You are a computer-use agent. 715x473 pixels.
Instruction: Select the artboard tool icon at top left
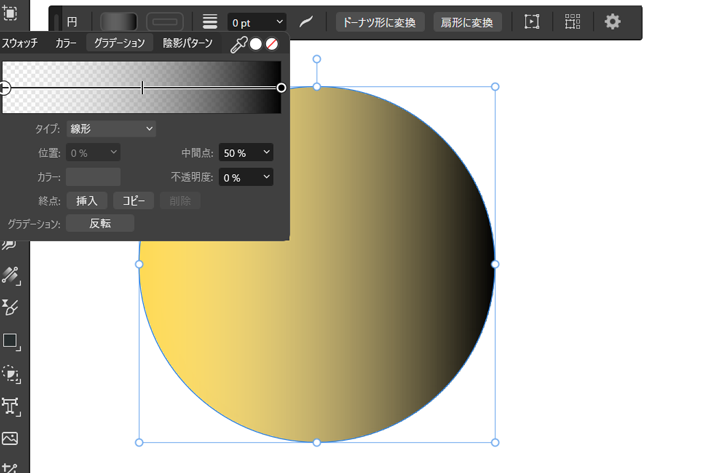(x=10, y=13)
